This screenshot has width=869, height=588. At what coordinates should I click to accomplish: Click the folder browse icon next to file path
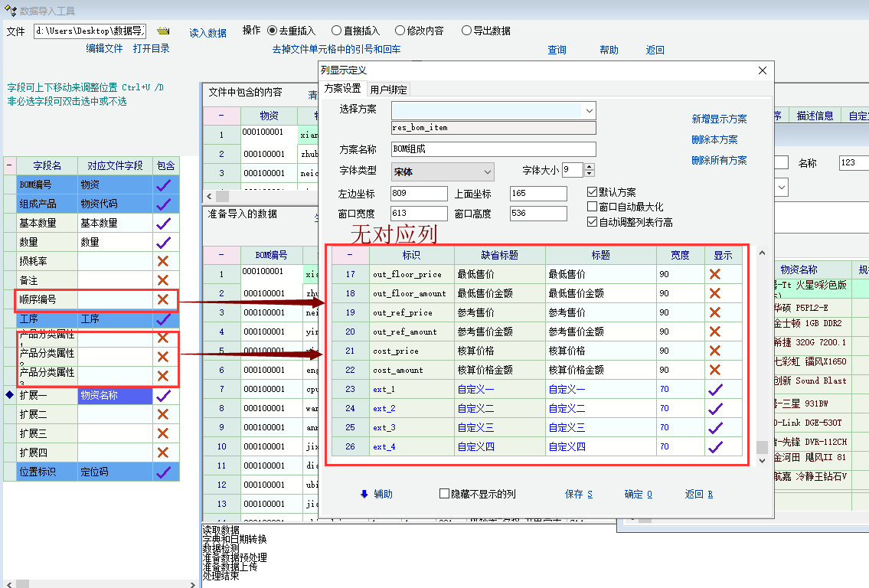click(163, 31)
